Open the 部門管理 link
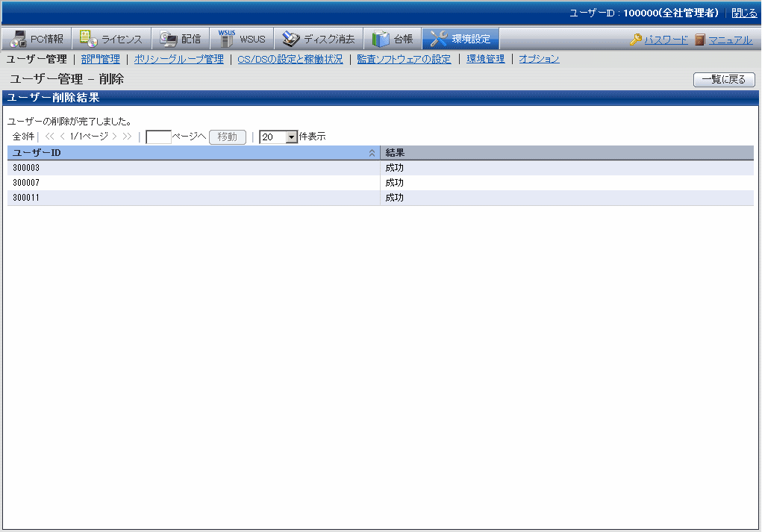 [x=101, y=59]
